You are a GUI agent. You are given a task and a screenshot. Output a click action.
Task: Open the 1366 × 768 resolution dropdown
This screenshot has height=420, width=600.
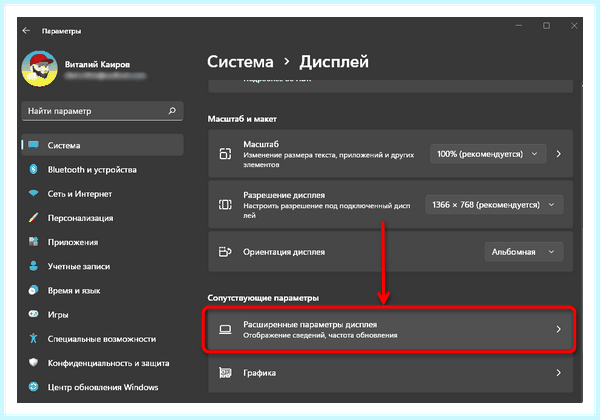494,205
